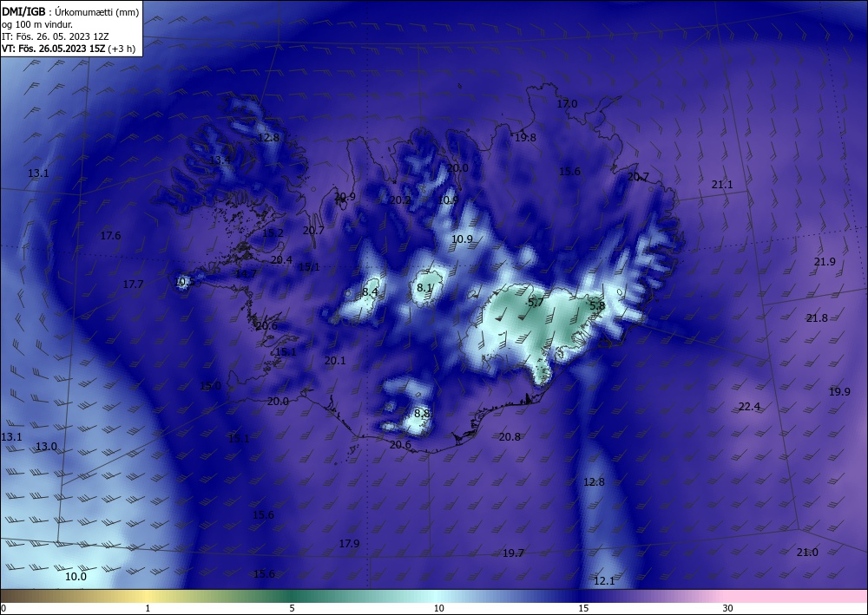Image resolution: width=868 pixels, height=615 pixels.
Task: Click the 20.1 map value
Action: pyautogui.click(x=335, y=361)
